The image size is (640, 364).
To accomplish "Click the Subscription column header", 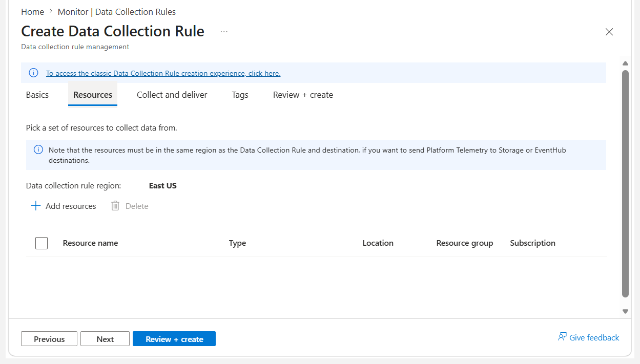I will click(x=532, y=243).
